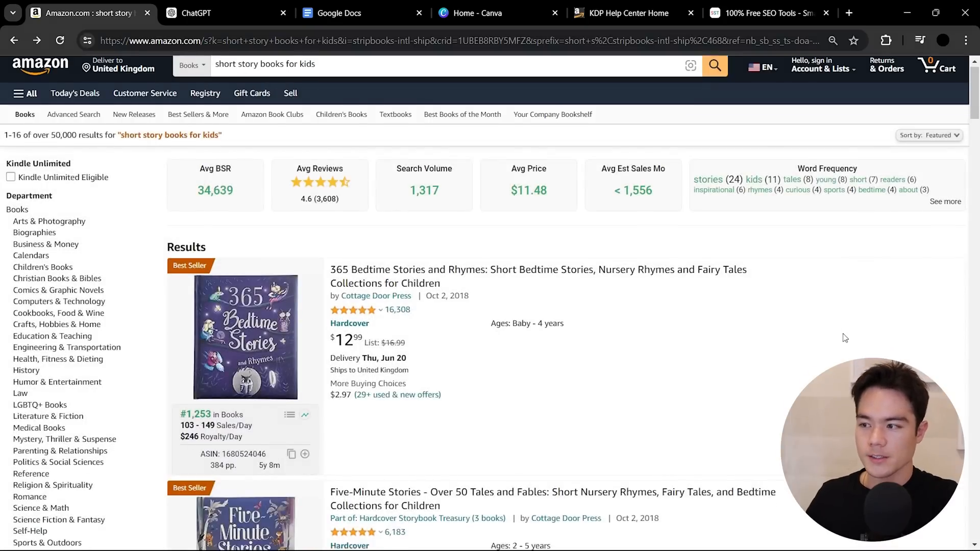Open Sort by Featured dropdown

pos(929,135)
